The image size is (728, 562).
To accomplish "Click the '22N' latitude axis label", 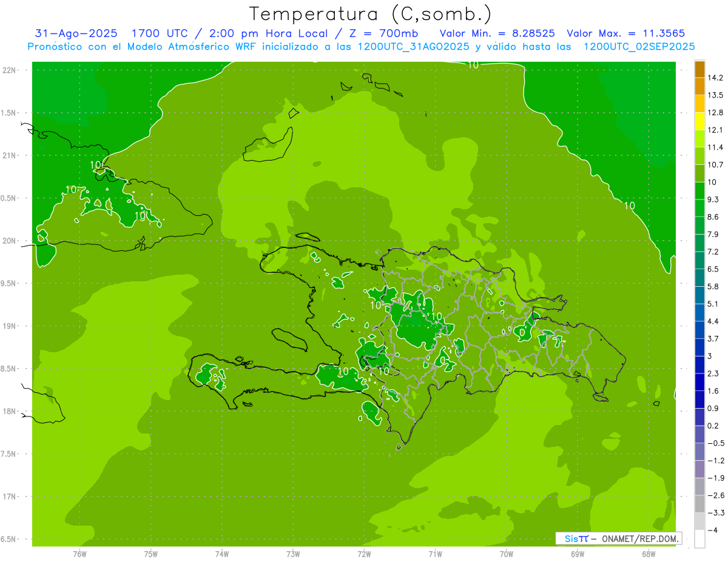I will [x=9, y=70].
